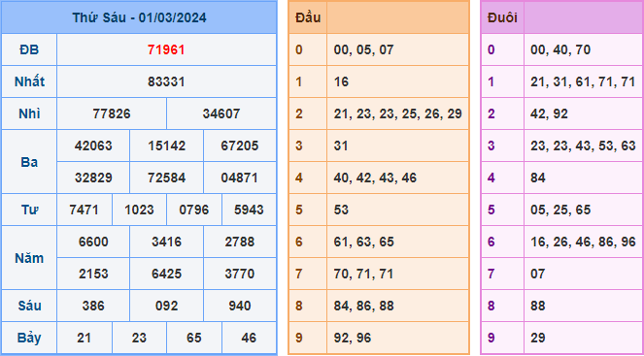Click sixth prize number 386
The height and width of the screenshot is (356, 644).
click(93, 306)
